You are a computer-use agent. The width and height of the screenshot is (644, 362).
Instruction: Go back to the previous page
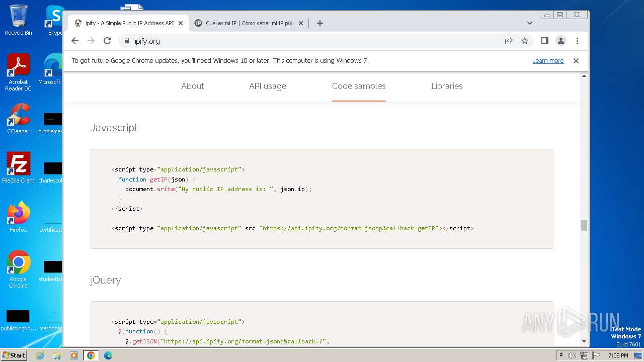[x=75, y=41]
